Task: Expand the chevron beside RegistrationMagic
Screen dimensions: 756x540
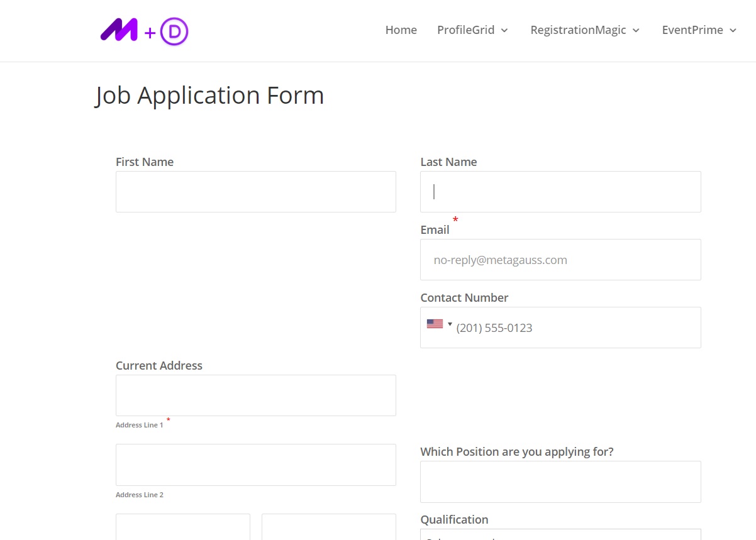Action: coord(636,31)
